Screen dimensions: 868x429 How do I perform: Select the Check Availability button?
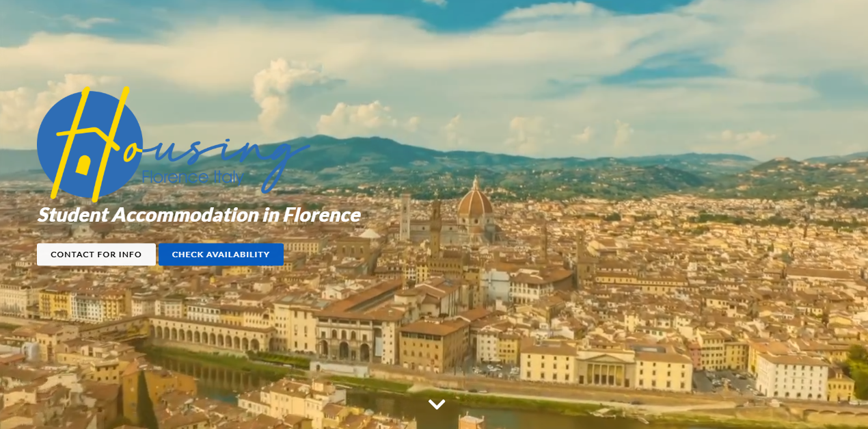tap(221, 255)
